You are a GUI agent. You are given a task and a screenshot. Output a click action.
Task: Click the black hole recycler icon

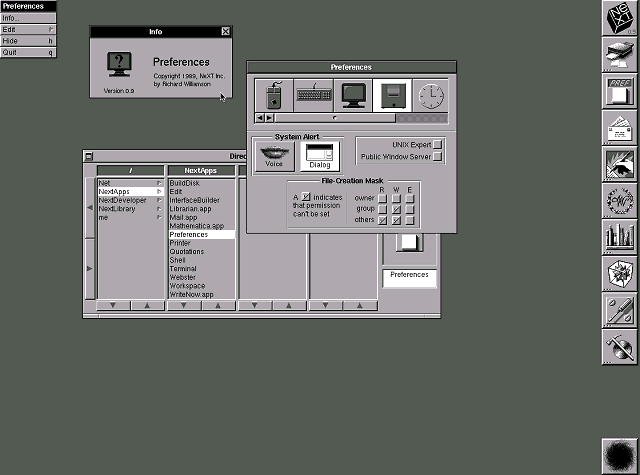(620, 456)
